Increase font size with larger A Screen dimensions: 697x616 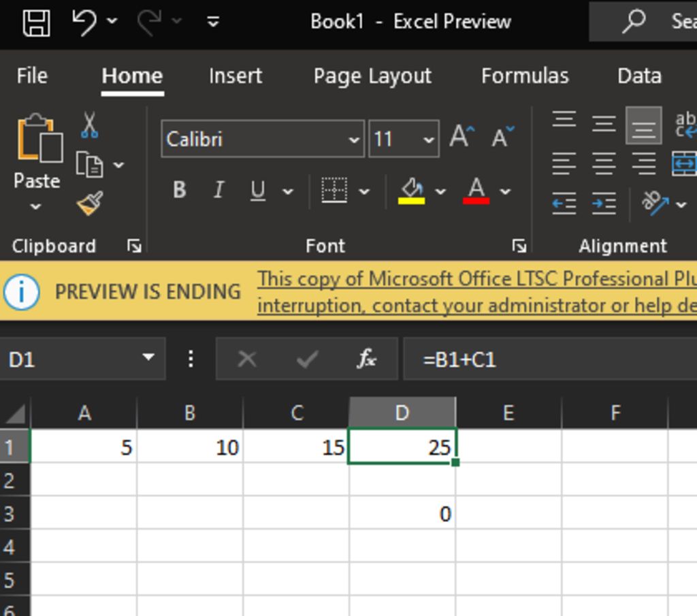[x=462, y=135]
